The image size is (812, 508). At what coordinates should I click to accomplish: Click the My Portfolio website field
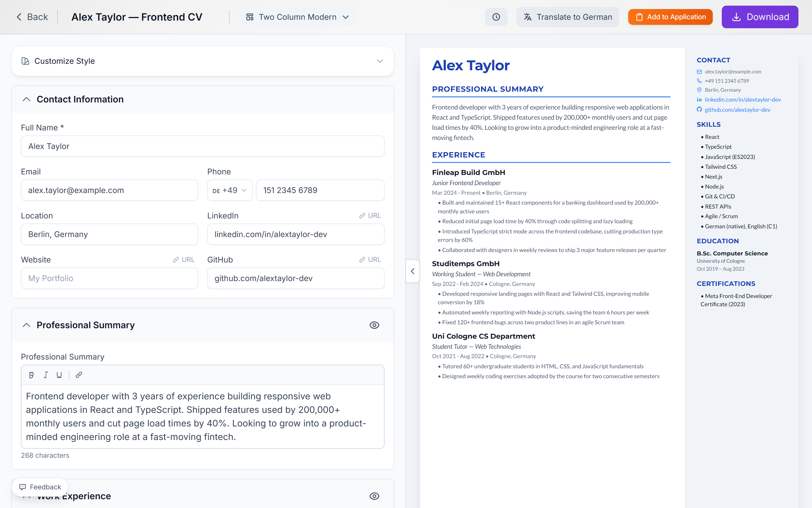click(109, 278)
